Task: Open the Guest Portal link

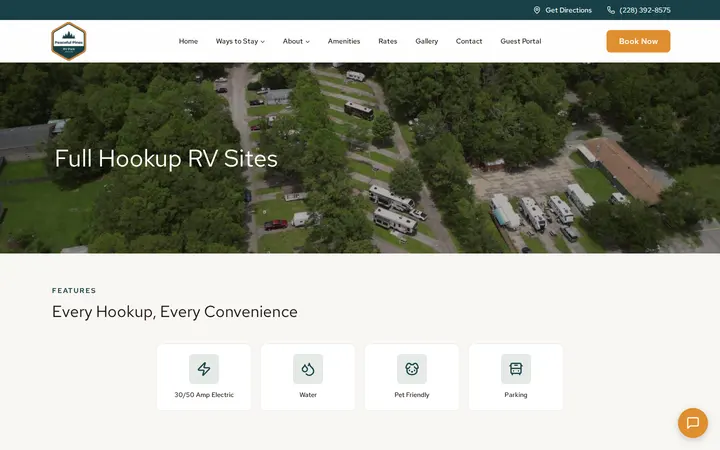Action: (521, 41)
